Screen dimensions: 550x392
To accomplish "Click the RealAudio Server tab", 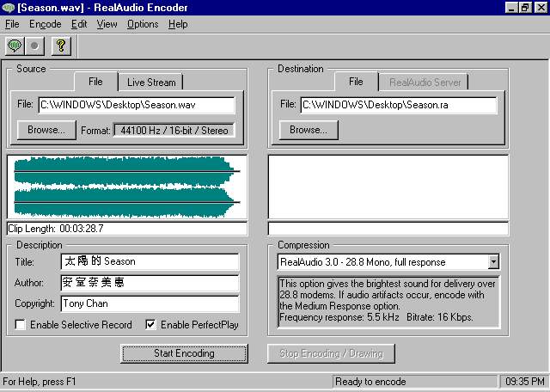I will (425, 83).
